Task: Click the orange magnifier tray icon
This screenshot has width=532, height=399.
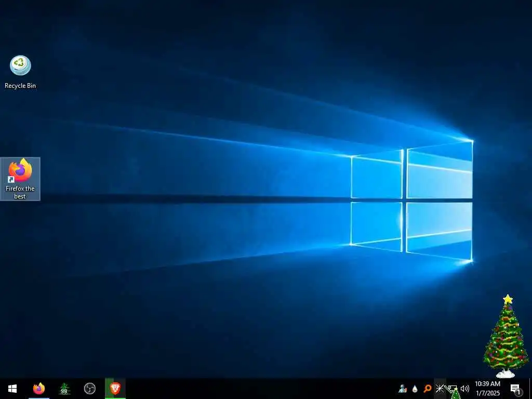Action: 428,389
